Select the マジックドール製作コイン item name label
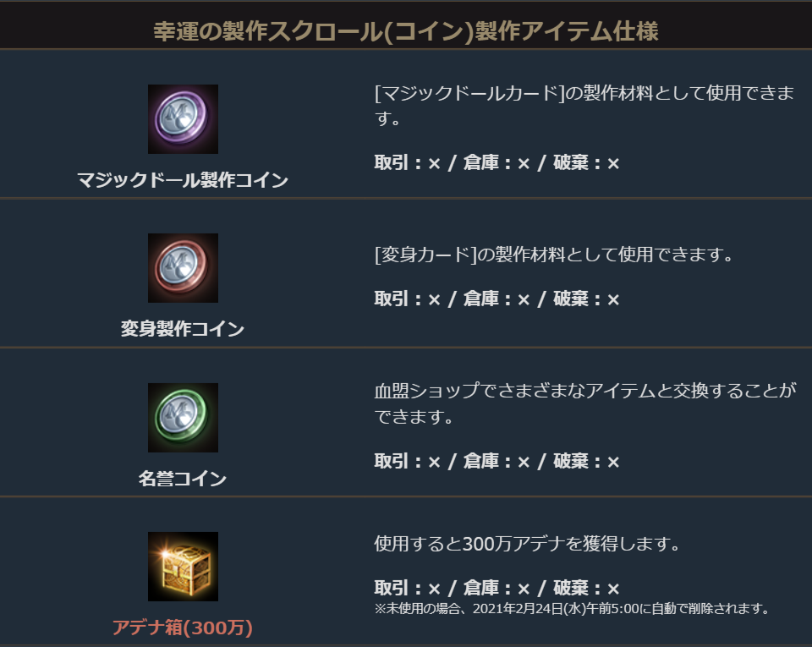This screenshot has height=647, width=812. (183, 180)
